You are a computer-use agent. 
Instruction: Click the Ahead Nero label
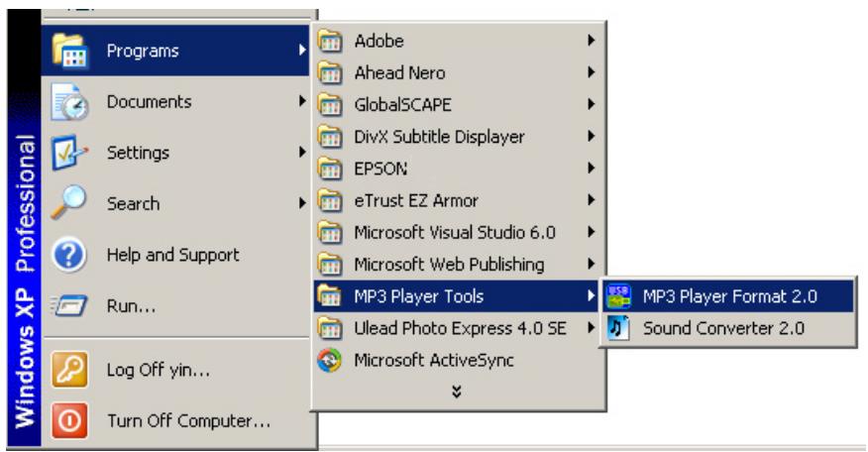click(x=399, y=73)
